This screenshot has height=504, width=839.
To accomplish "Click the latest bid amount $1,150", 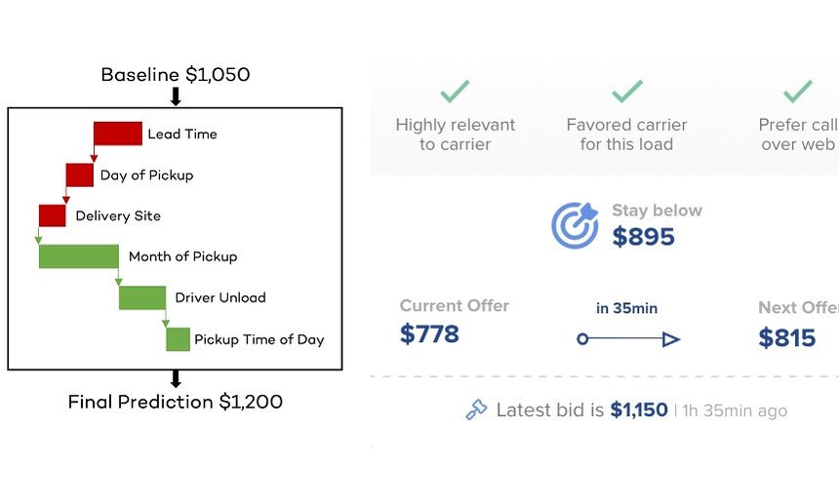I will coord(639,410).
